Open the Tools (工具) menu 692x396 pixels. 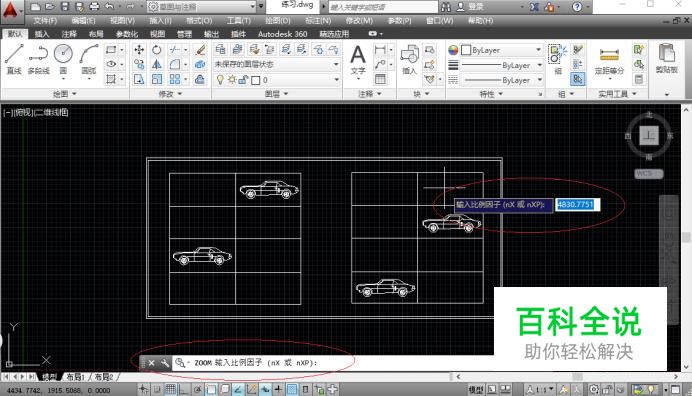click(x=239, y=21)
